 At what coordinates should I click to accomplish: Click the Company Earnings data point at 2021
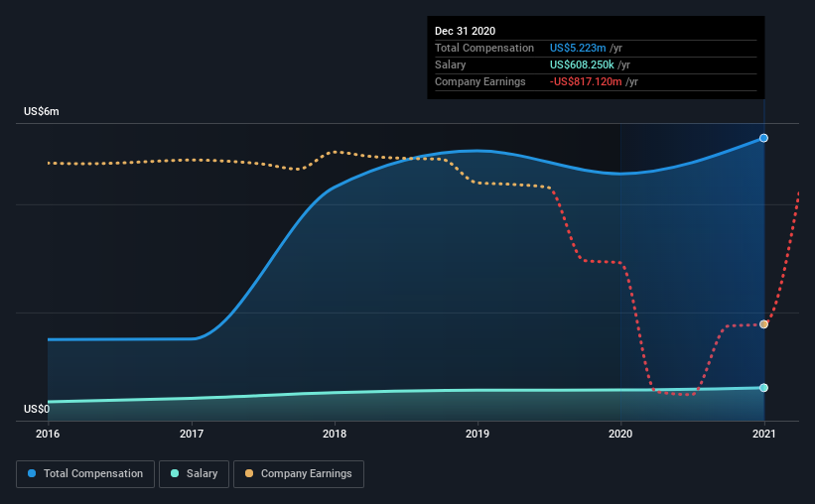(x=763, y=324)
